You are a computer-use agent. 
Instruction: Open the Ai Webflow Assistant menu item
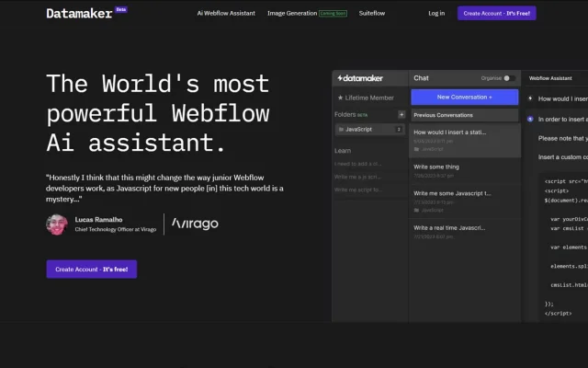click(x=226, y=13)
